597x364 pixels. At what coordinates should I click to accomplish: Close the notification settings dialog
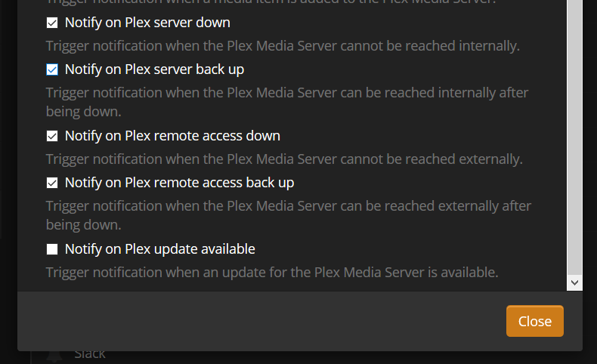tap(534, 321)
